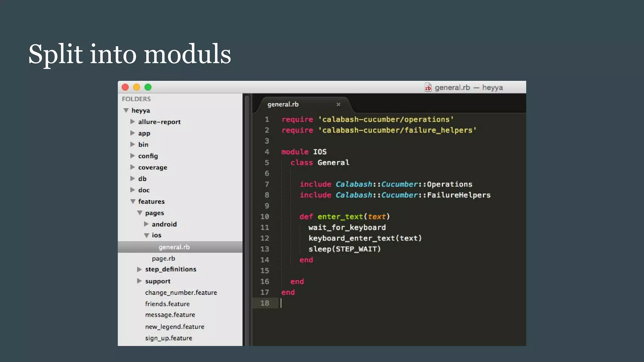Click 'FailureHelpers' in include line

point(459,195)
